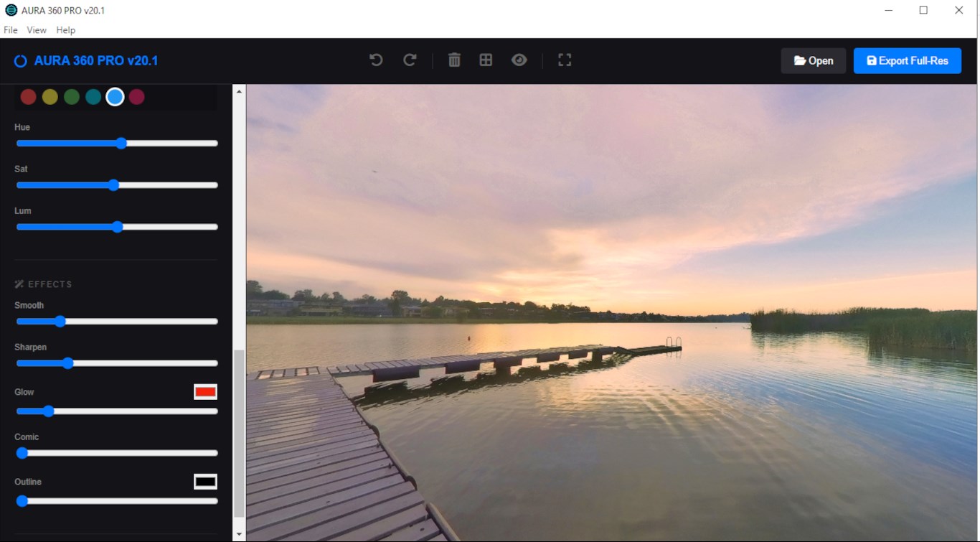980x542 pixels.
Task: Click the AURA app icon in title bar
Action: click(x=11, y=10)
